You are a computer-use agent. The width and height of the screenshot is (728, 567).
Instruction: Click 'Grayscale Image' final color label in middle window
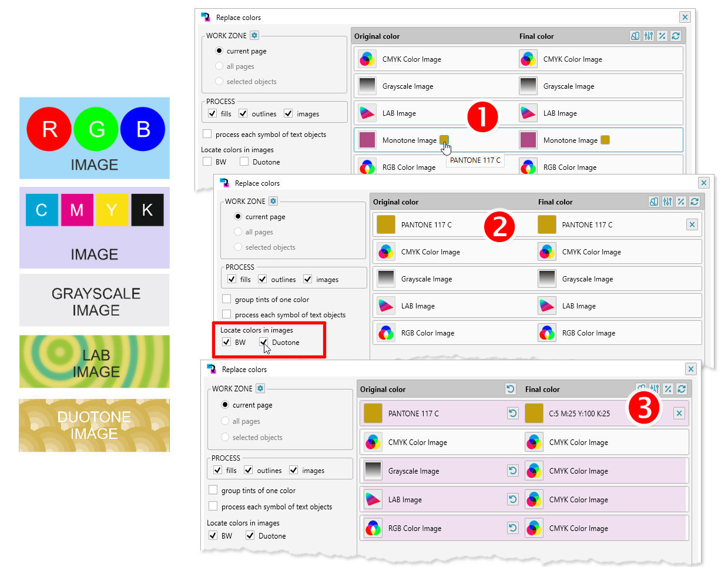coord(588,279)
